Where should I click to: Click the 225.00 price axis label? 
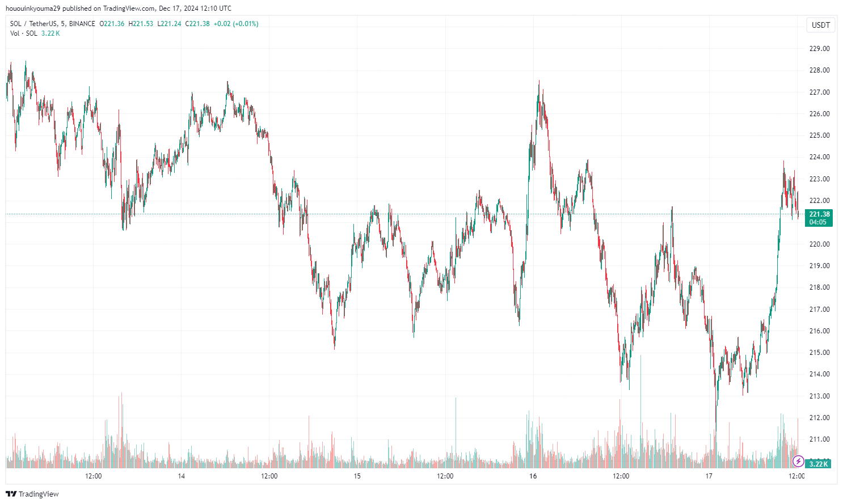pos(819,135)
